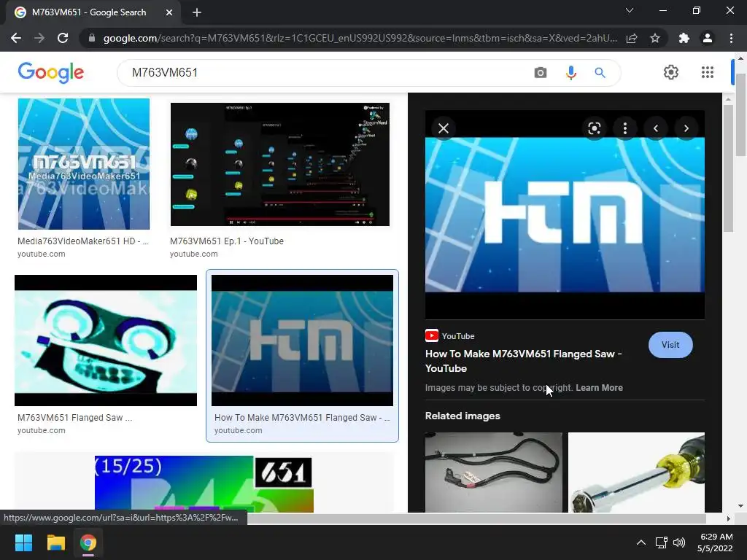This screenshot has height=560, width=747.
Task: Close the image preview panel
Action: click(444, 128)
